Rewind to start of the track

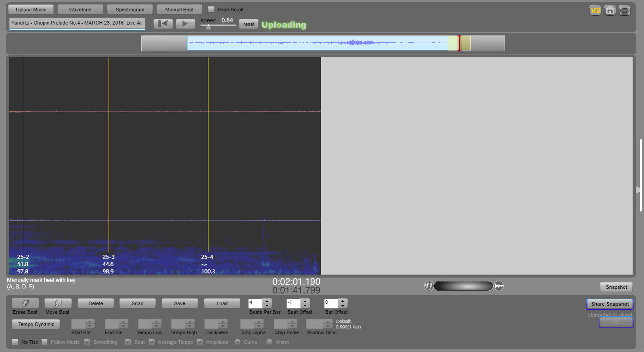[x=163, y=24]
